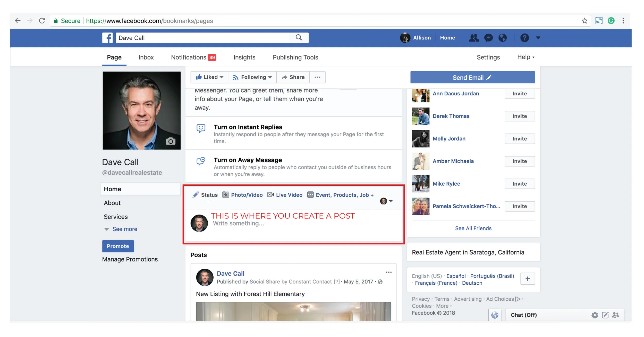Image resolution: width=644 pixels, height=337 pixels.
Task: Switch to the Inbox tab
Action: pyautogui.click(x=146, y=57)
